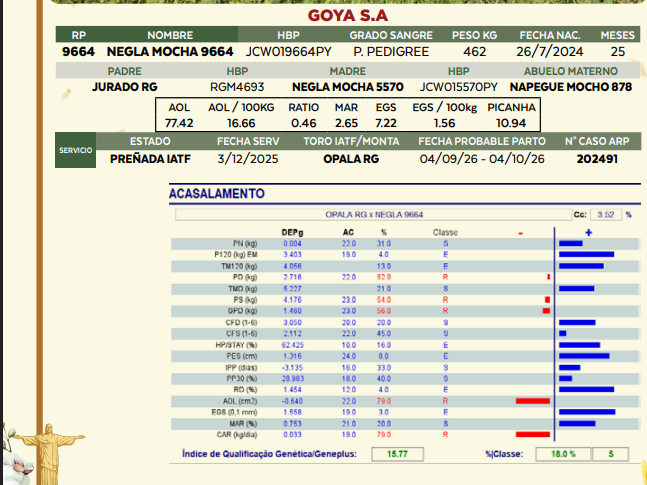Click the EGS / 100kg value 1.56

444,123
